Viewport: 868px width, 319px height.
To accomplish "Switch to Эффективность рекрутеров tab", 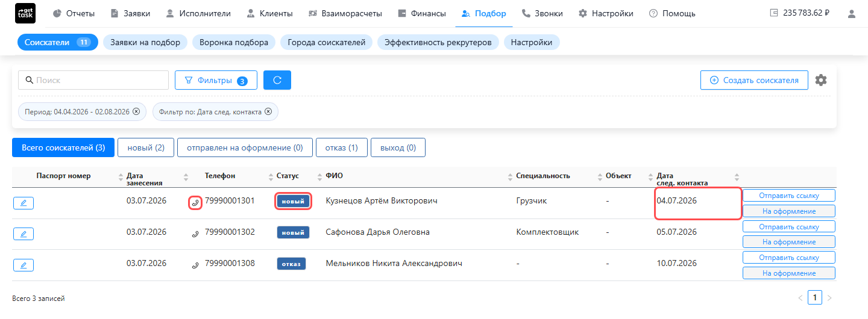I will [x=438, y=42].
